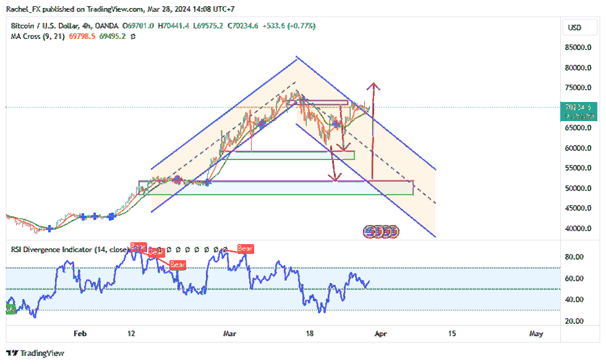Click the low price value L69575.2
The height and width of the screenshot is (364, 606).
(208, 26)
